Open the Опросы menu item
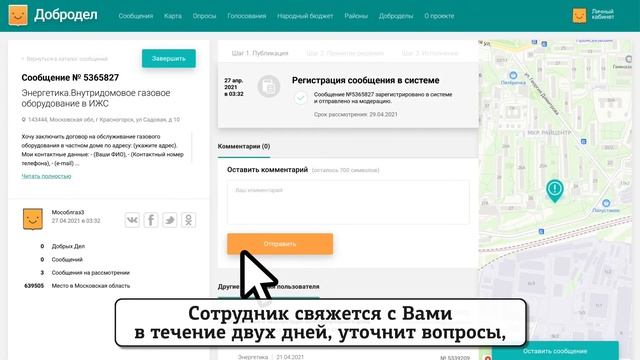Viewport: 640px width, 360px height. [204, 16]
